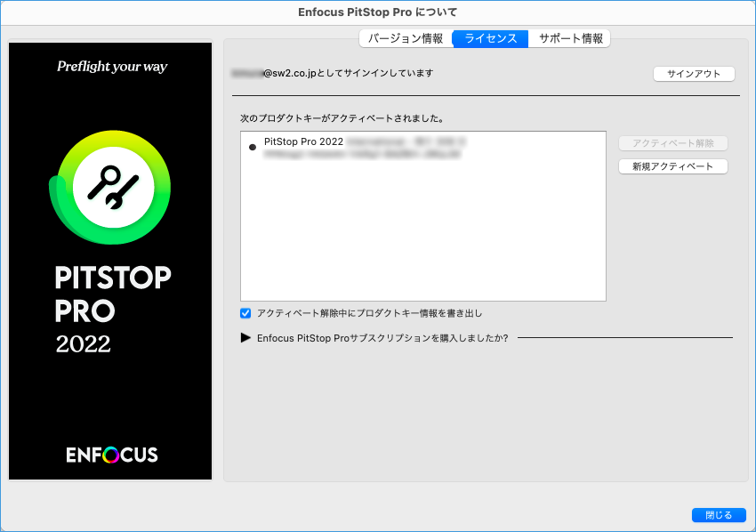Image resolution: width=756 pixels, height=532 pixels.
Task: Open the サポート情報 tab
Action: (x=570, y=38)
